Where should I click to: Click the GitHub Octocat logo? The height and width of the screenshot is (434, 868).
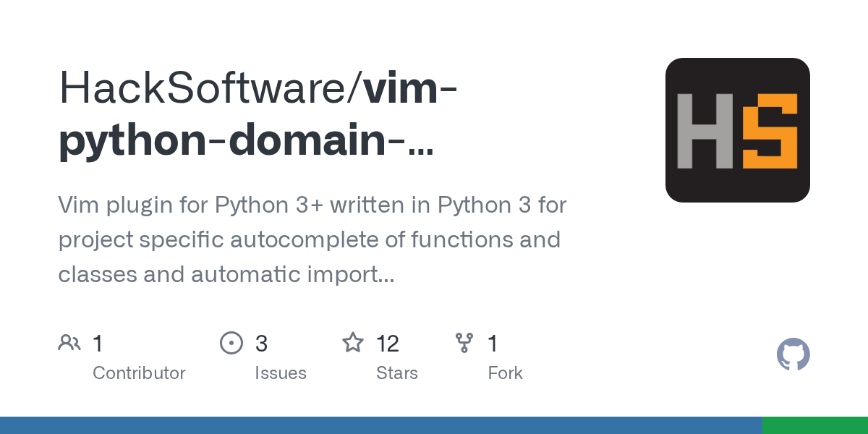793,354
